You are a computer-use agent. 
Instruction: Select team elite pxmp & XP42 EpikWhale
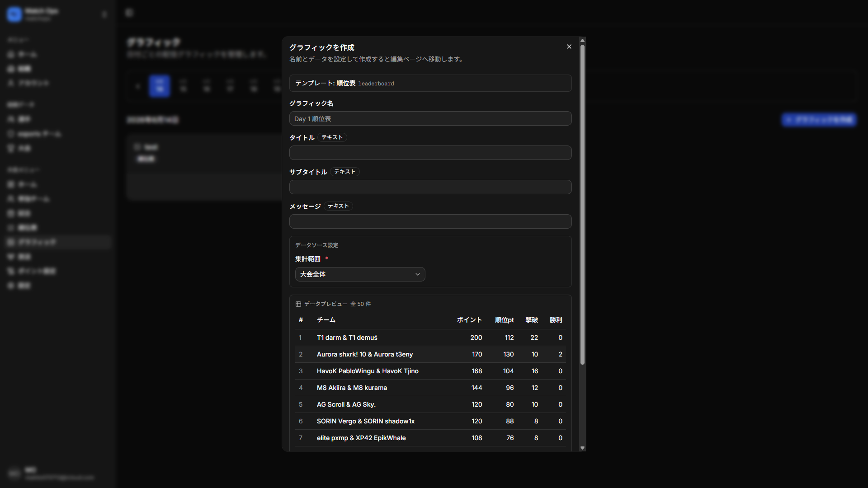pyautogui.click(x=361, y=438)
